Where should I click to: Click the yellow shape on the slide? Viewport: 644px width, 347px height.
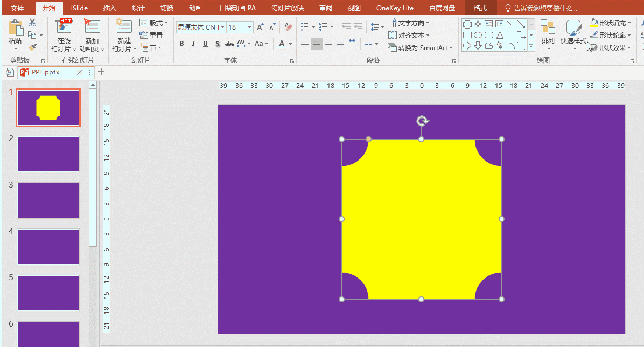[421, 219]
